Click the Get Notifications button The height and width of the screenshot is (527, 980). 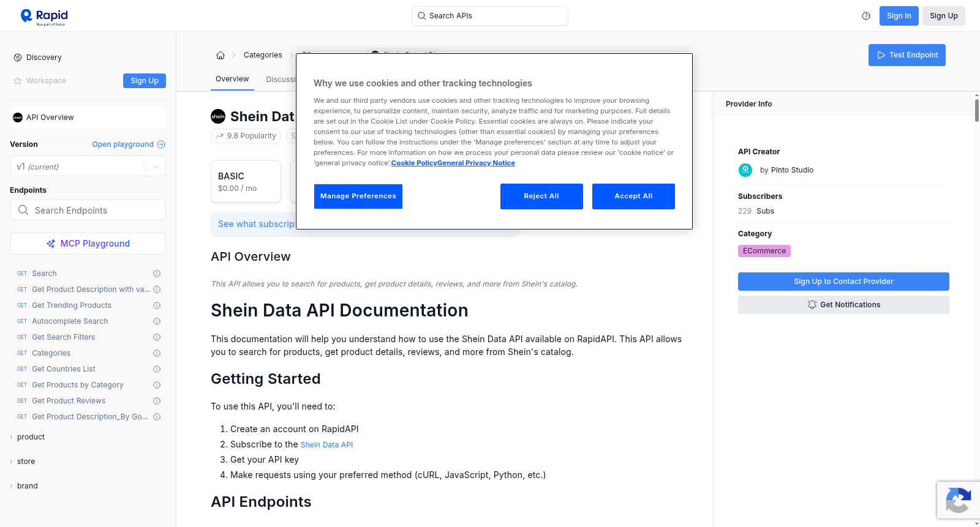(x=843, y=305)
